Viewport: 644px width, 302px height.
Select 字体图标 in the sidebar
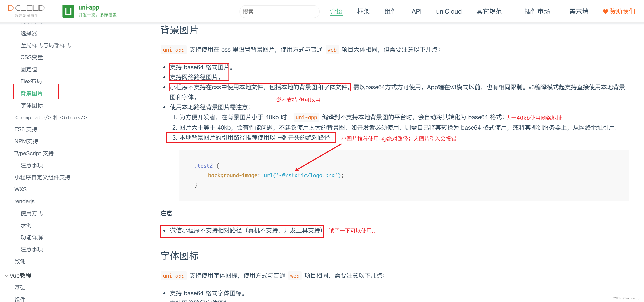pyautogui.click(x=31, y=105)
